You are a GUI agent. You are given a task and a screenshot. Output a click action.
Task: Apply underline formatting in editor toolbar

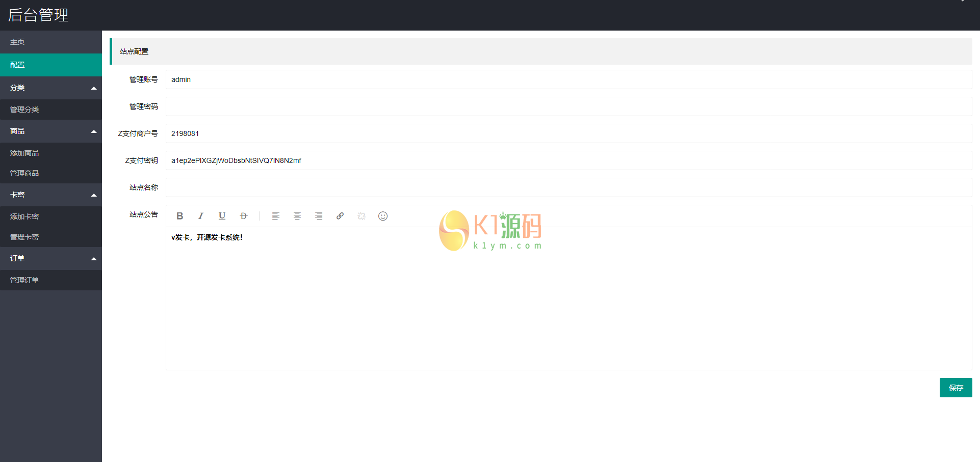click(x=222, y=216)
